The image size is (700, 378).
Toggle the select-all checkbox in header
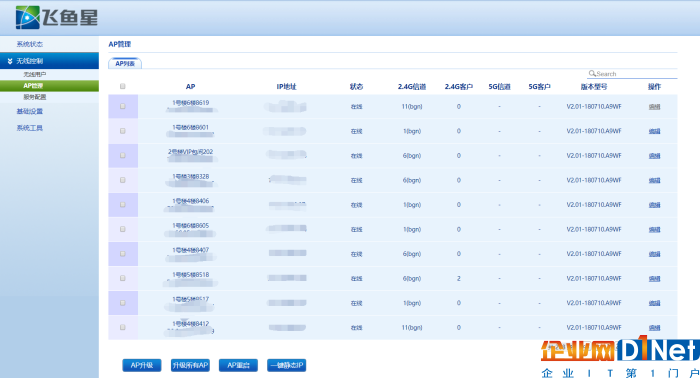[x=123, y=87]
